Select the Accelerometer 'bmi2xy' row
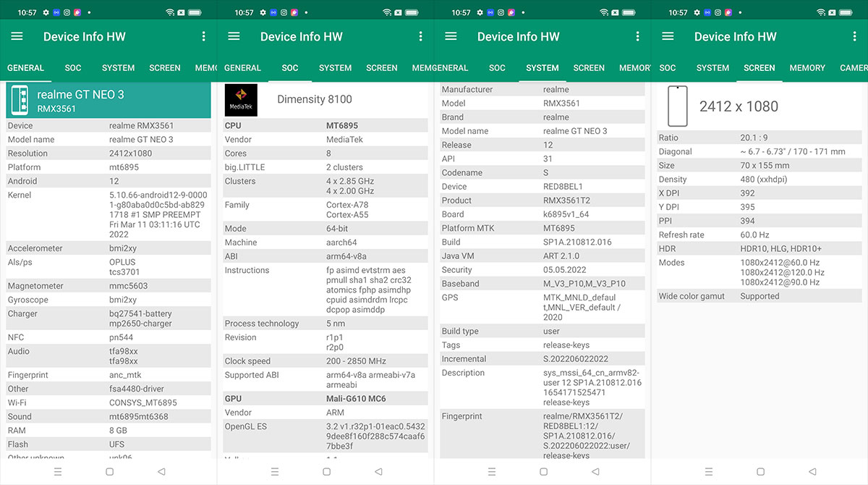Screen dimensions: 868x485 (109, 248)
